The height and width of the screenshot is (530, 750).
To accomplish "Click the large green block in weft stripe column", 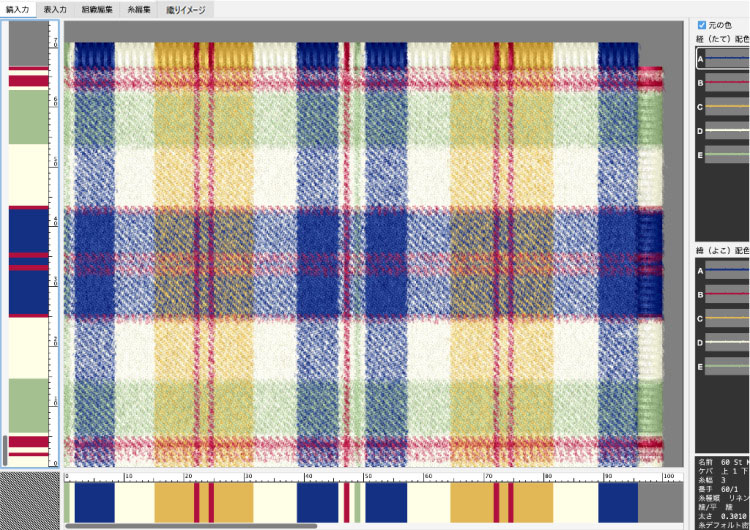I will [x=29, y=117].
